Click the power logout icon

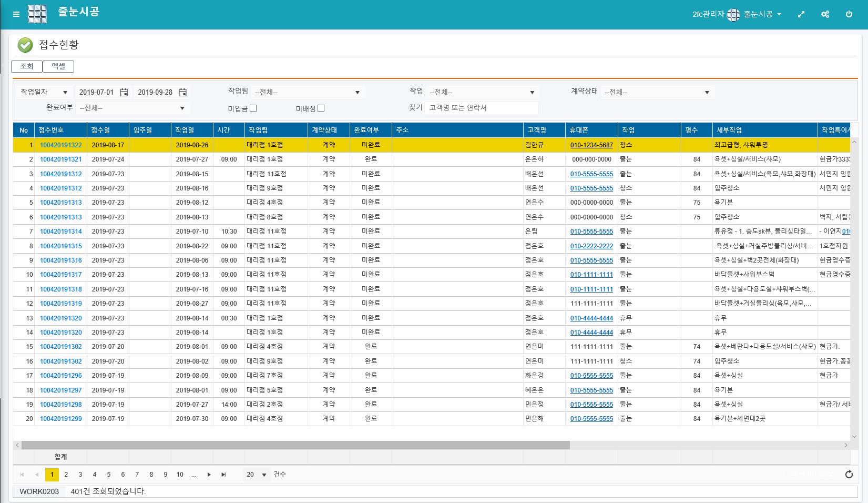coord(849,14)
